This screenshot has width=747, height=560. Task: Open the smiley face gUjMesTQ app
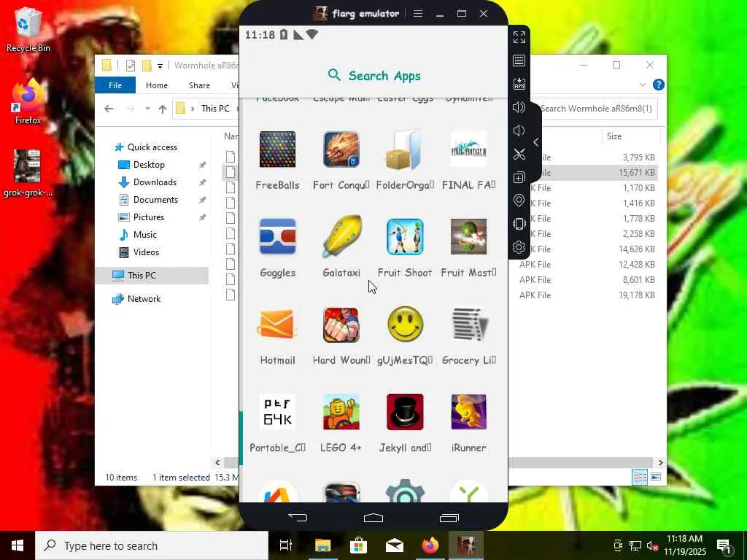[x=405, y=324]
